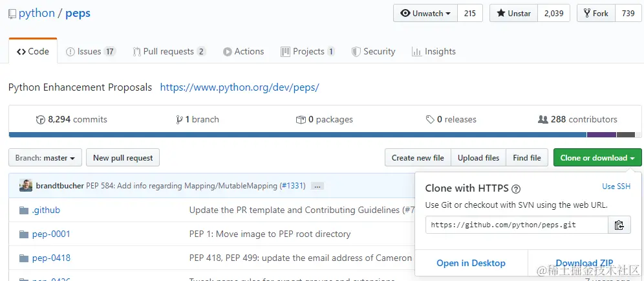Toggle the Unstar button
Screen dimensions: 644x281
coord(513,14)
